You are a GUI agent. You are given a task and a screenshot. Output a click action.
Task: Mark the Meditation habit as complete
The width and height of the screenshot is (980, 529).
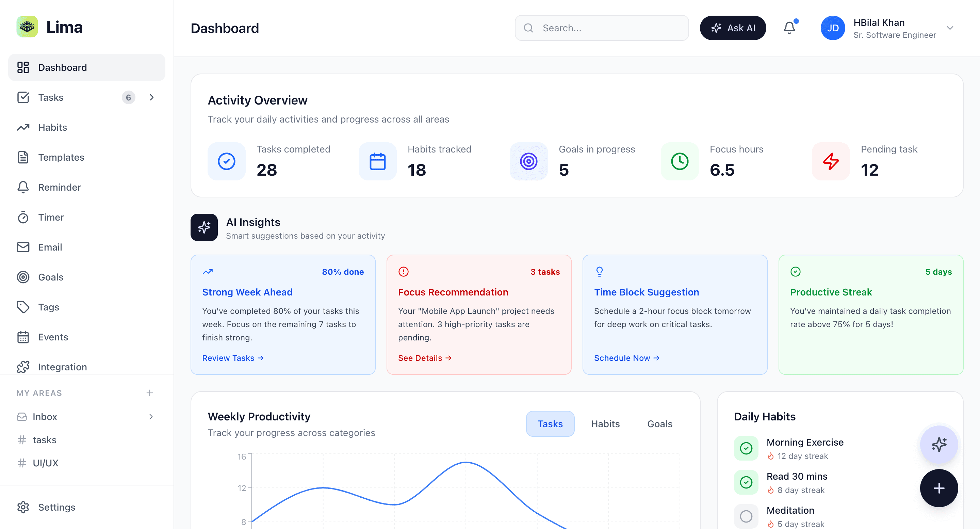tap(746, 516)
